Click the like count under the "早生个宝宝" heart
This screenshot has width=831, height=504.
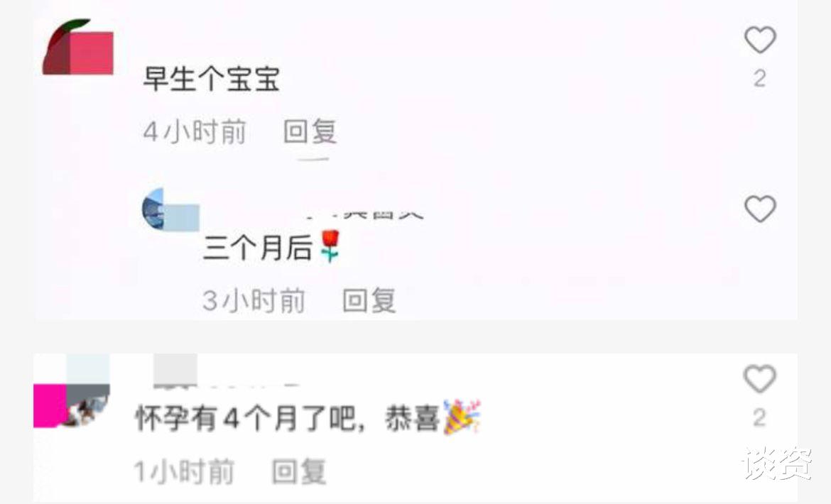click(x=760, y=79)
